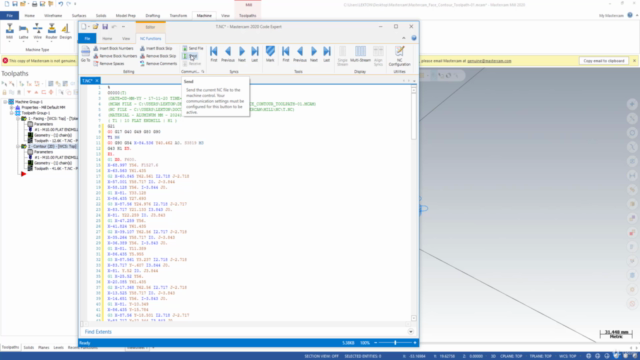Switch to Solids manager tab at bottom
The image size is (640, 360).
[x=29, y=347]
